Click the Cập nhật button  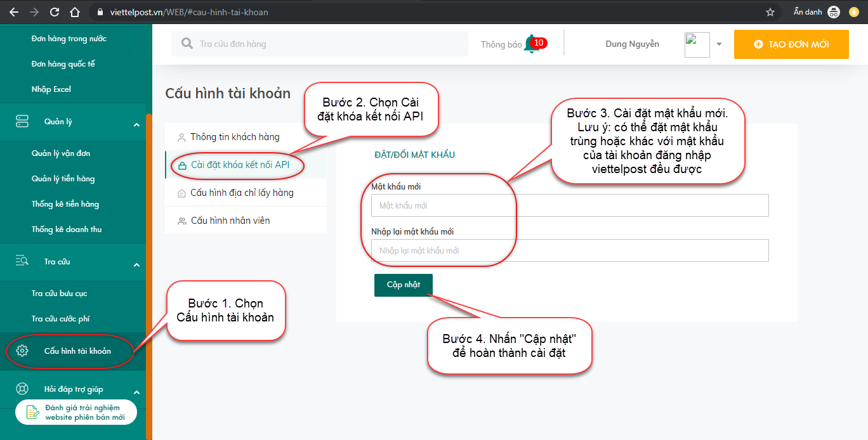click(404, 285)
